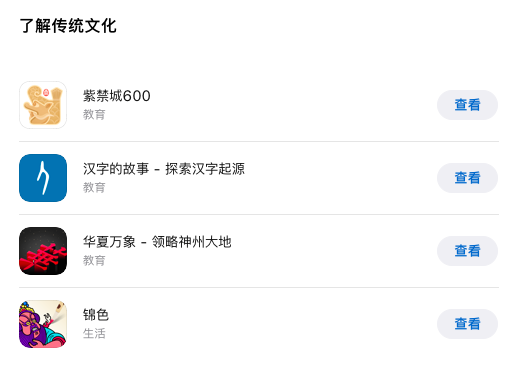Click 查看 button for 紫禁城600
The image size is (525, 386).
click(467, 105)
